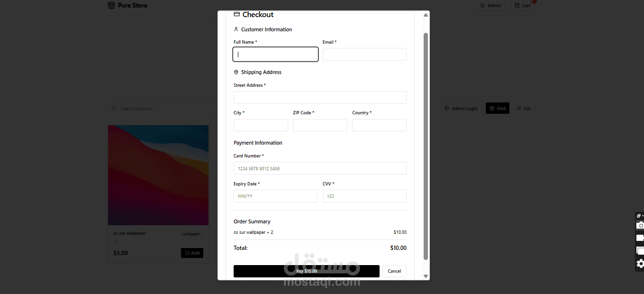Screen dimensions: 644x294
Task: Cancel the checkout dialog
Action: click(x=394, y=271)
